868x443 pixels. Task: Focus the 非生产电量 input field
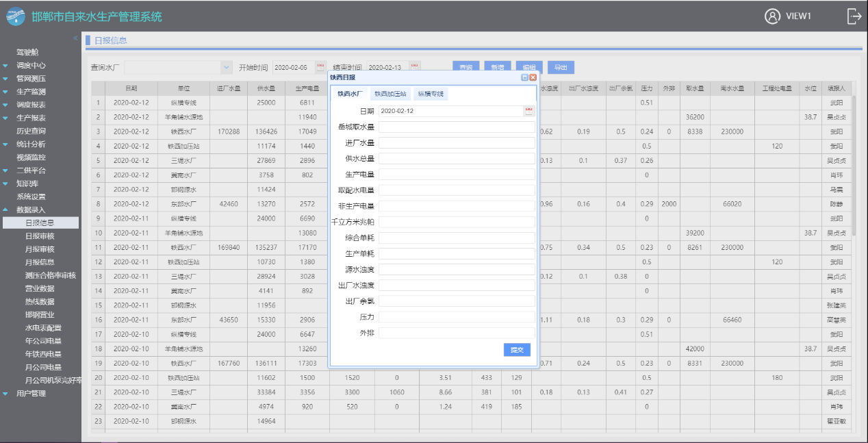click(x=457, y=206)
